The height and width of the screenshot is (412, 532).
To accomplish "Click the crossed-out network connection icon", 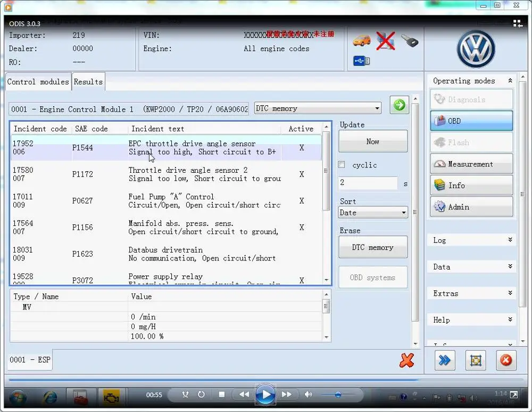I will (385, 41).
